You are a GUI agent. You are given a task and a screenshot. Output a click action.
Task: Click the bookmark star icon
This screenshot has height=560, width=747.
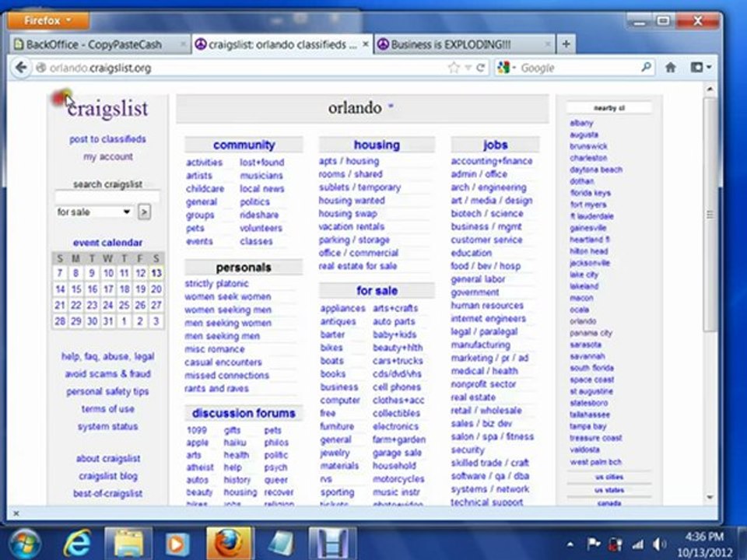(x=453, y=68)
